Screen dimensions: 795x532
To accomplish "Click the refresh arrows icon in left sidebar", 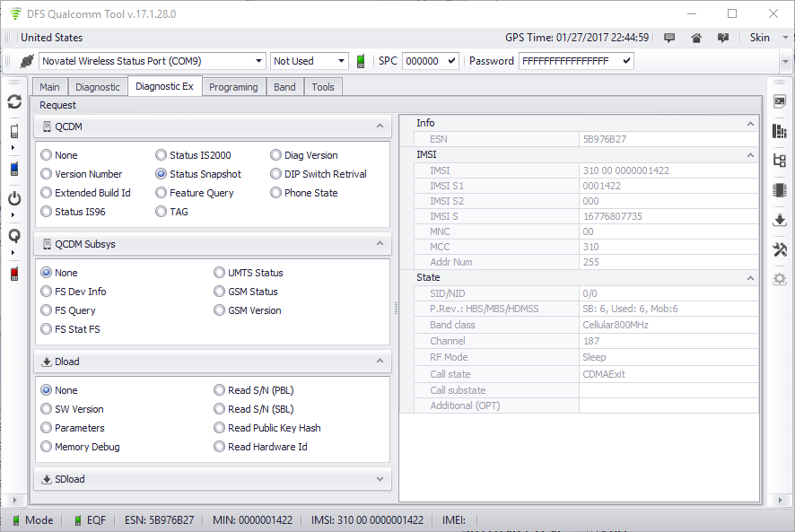I will 14,101.
